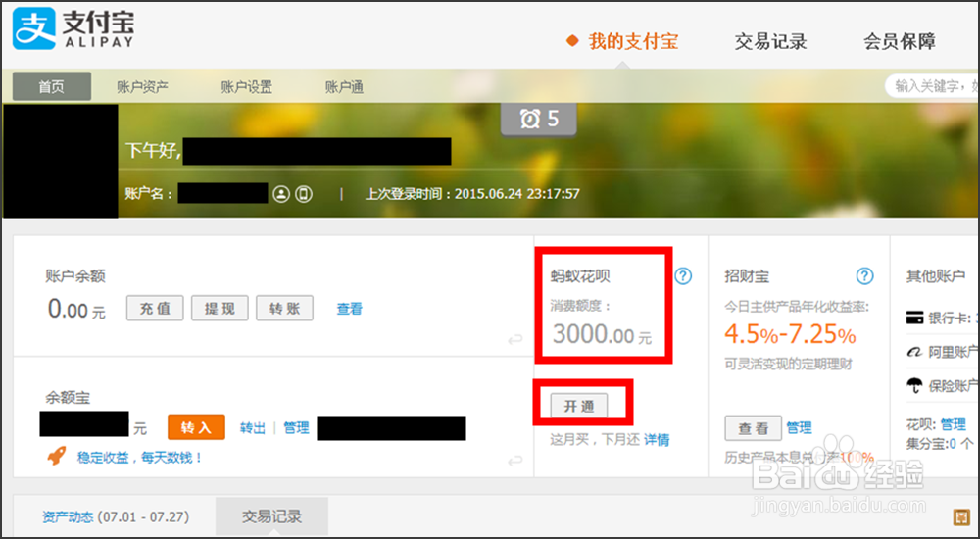
Task: Click the rocket icon under 余额宝
Action: pos(57,456)
